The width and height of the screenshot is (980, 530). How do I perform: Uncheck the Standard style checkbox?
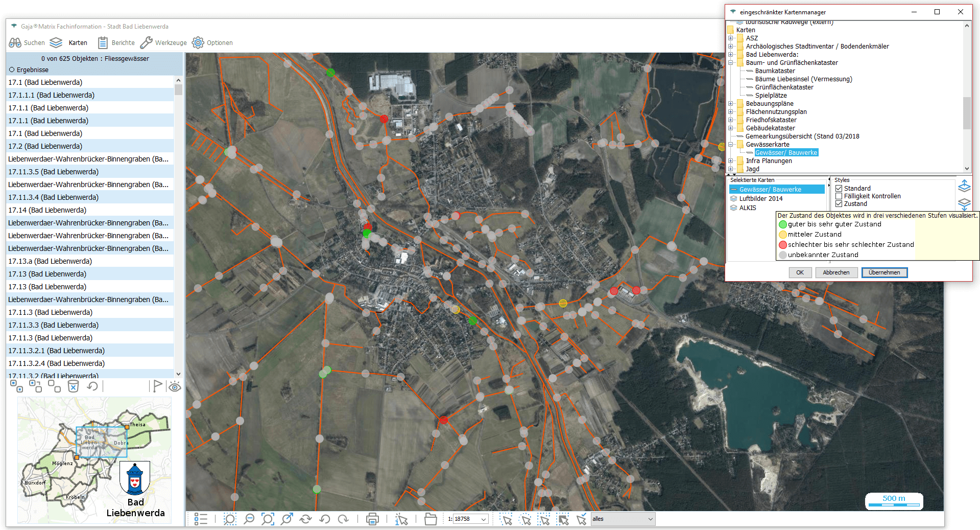pyautogui.click(x=839, y=189)
